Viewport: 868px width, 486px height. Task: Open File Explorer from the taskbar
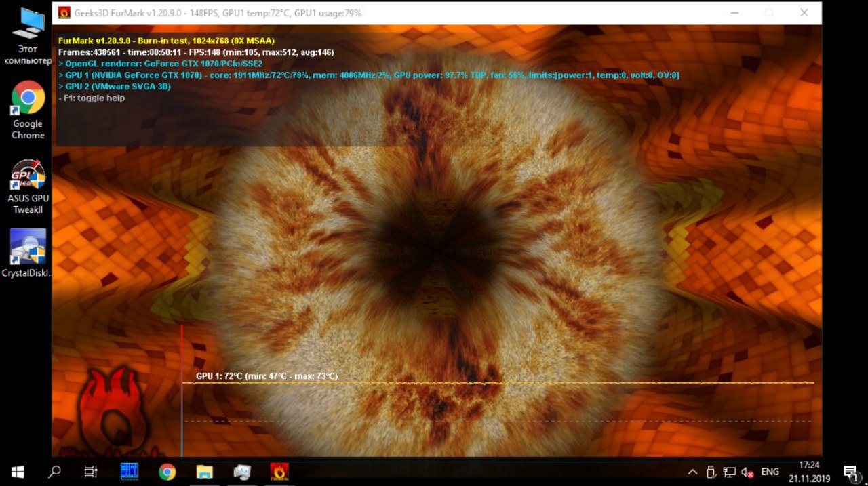[204, 472]
